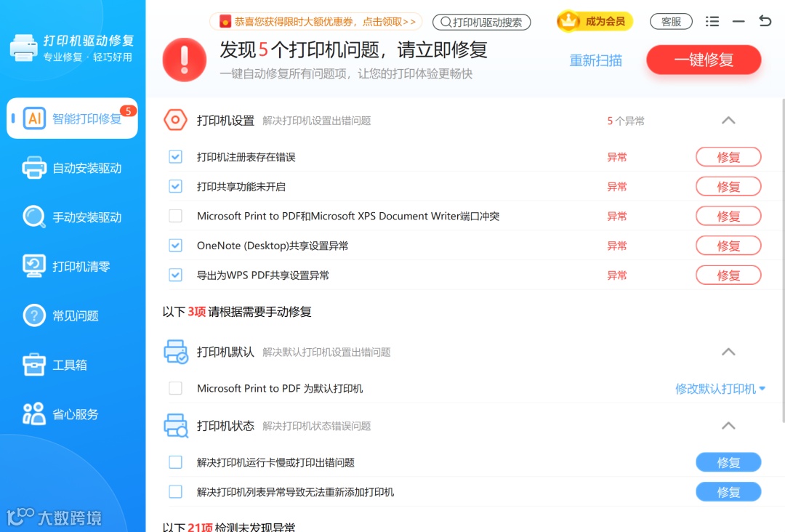Image resolution: width=785 pixels, height=532 pixels.
Task: Open the list menu icon in title bar
Action: click(712, 22)
